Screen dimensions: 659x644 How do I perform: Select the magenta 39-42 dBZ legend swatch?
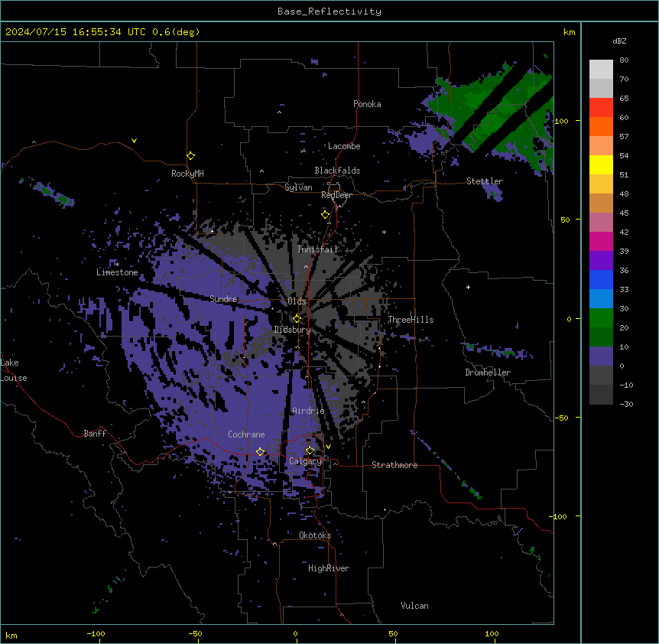point(601,241)
